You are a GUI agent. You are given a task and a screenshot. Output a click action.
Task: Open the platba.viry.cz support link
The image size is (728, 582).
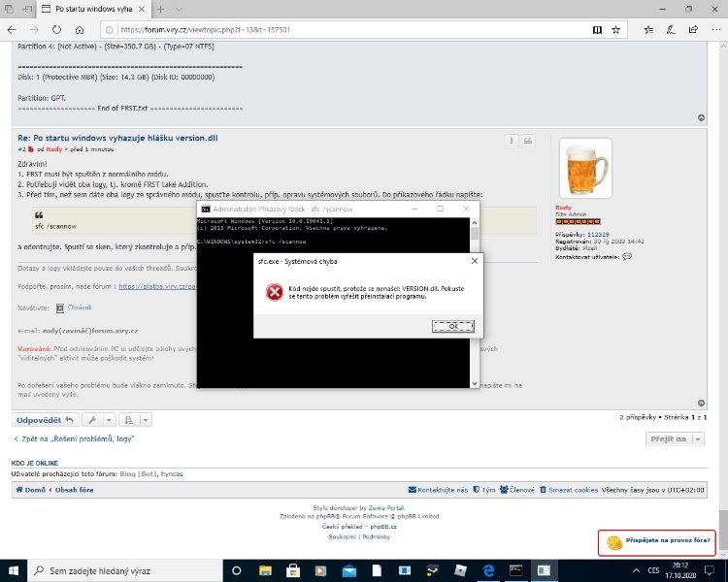click(x=157, y=286)
